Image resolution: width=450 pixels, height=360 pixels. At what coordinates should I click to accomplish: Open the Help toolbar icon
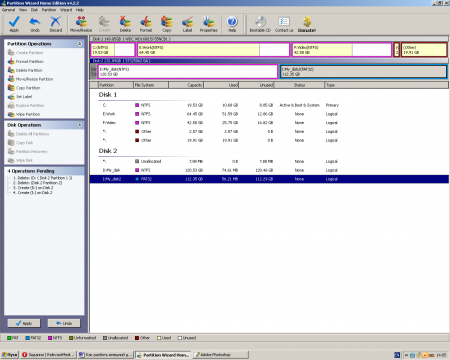[232, 24]
